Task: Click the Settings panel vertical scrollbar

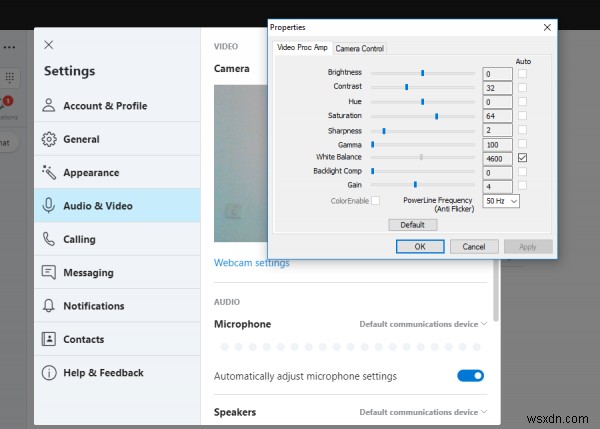Action: click(x=496, y=291)
